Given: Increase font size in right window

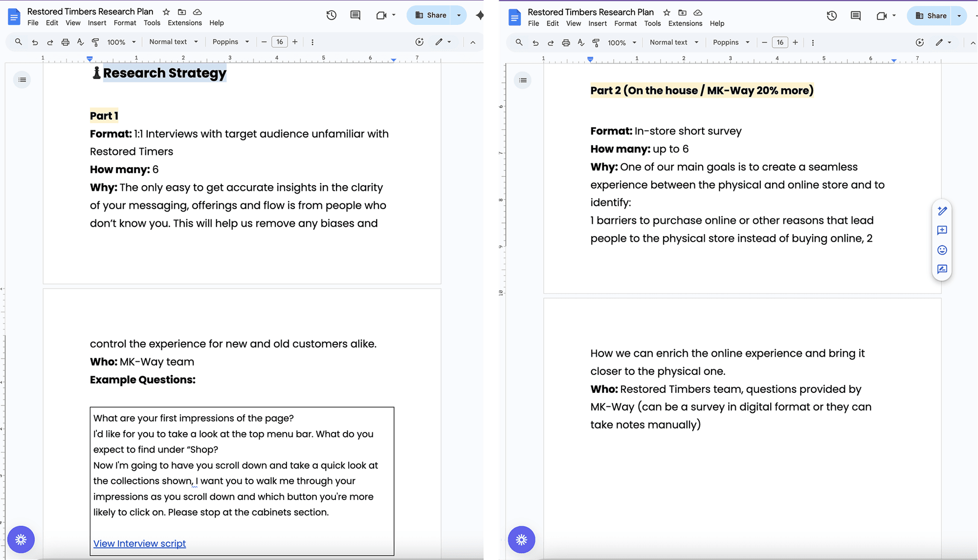Looking at the screenshot, I should click(795, 43).
